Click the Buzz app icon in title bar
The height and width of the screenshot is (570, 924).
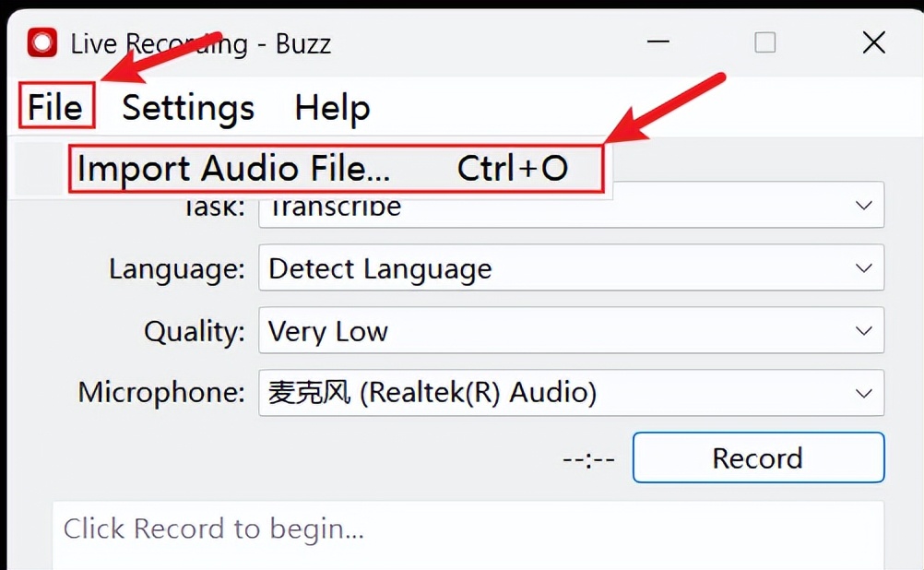pyautogui.click(x=42, y=42)
